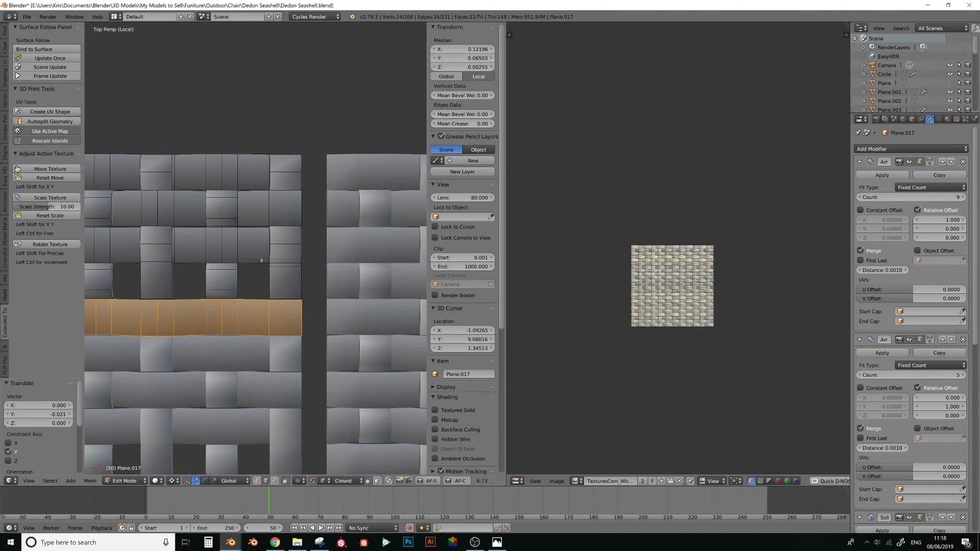Open the Texture properties tab checker icon
Screen dimensions: 980x551
pyautogui.click(x=957, y=119)
